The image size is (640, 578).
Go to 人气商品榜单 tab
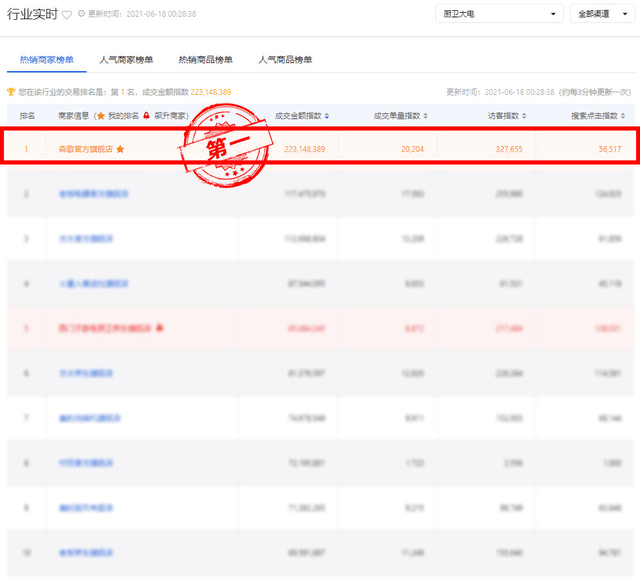285,60
